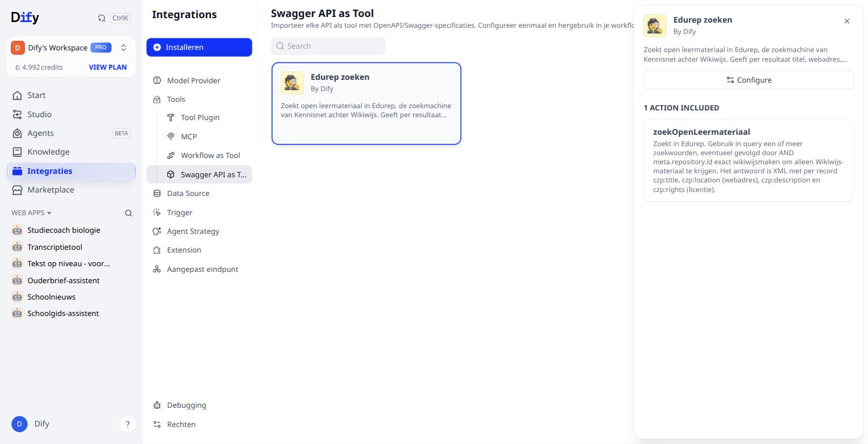
Task: Open quick search with the CtrlK button
Action: point(114,18)
